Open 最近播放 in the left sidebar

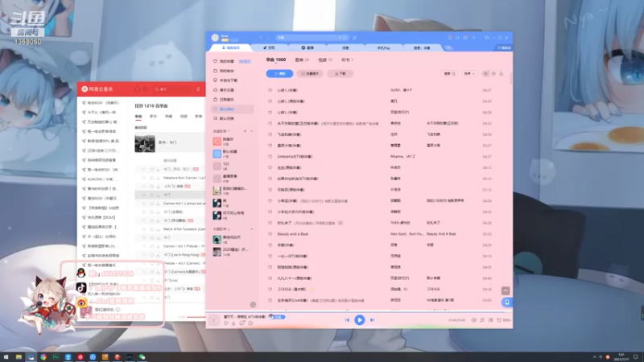(x=232, y=109)
